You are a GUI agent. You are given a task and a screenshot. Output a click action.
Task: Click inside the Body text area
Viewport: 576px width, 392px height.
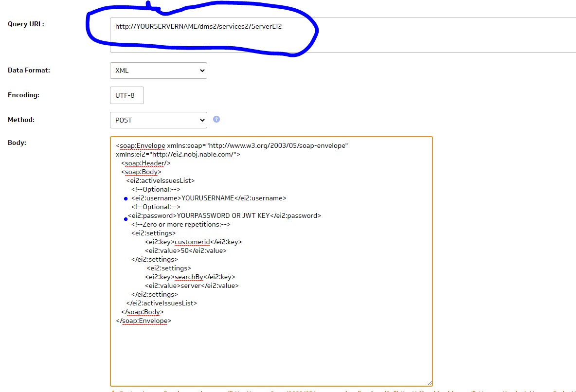pos(271,261)
